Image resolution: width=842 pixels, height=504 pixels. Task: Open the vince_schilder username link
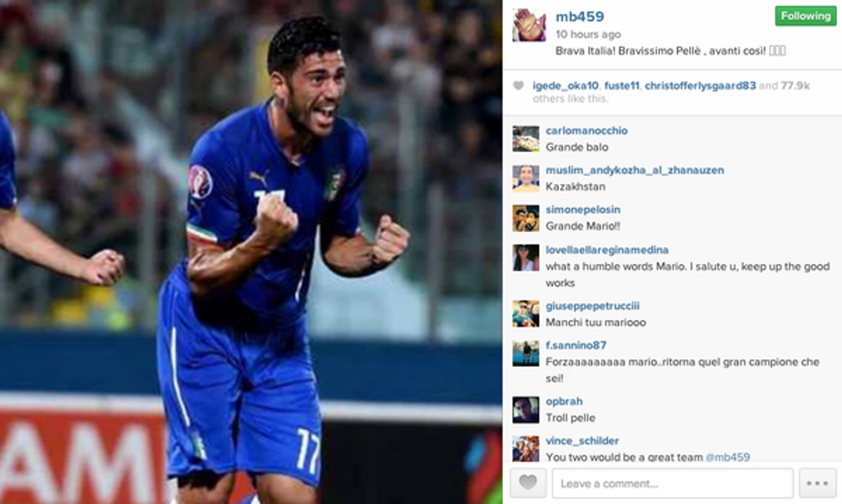pos(582,441)
